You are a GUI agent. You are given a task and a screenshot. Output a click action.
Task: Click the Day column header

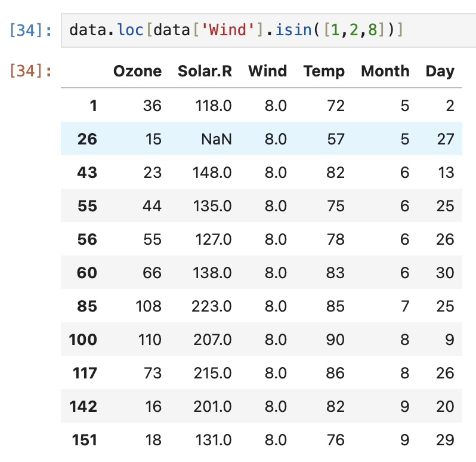440,72
